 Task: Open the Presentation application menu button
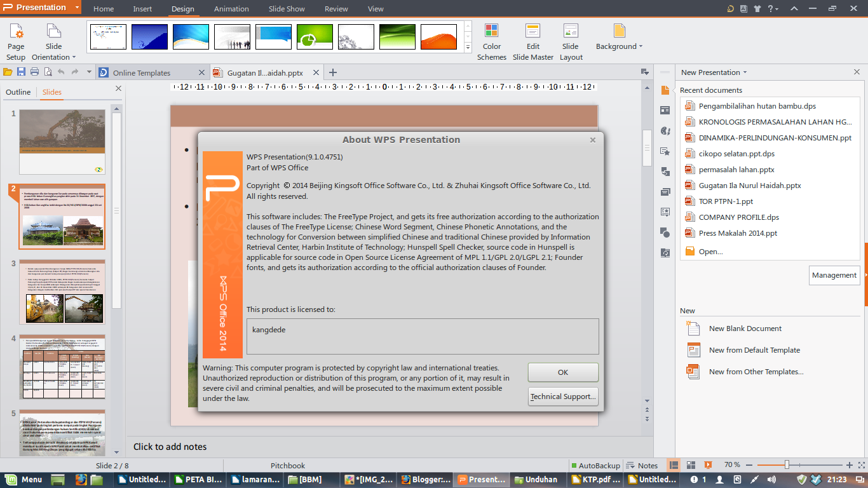pyautogui.click(x=41, y=8)
